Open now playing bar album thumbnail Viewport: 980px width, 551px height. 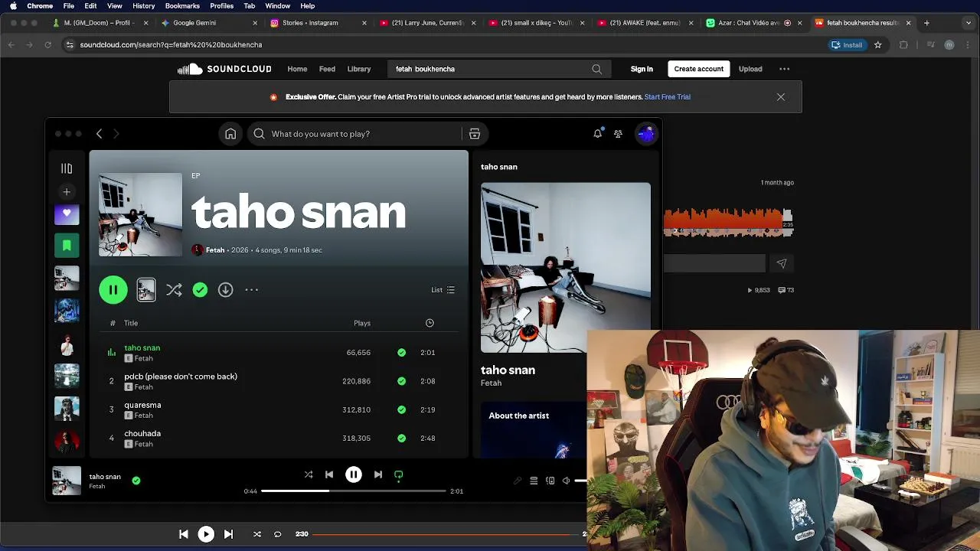click(67, 481)
